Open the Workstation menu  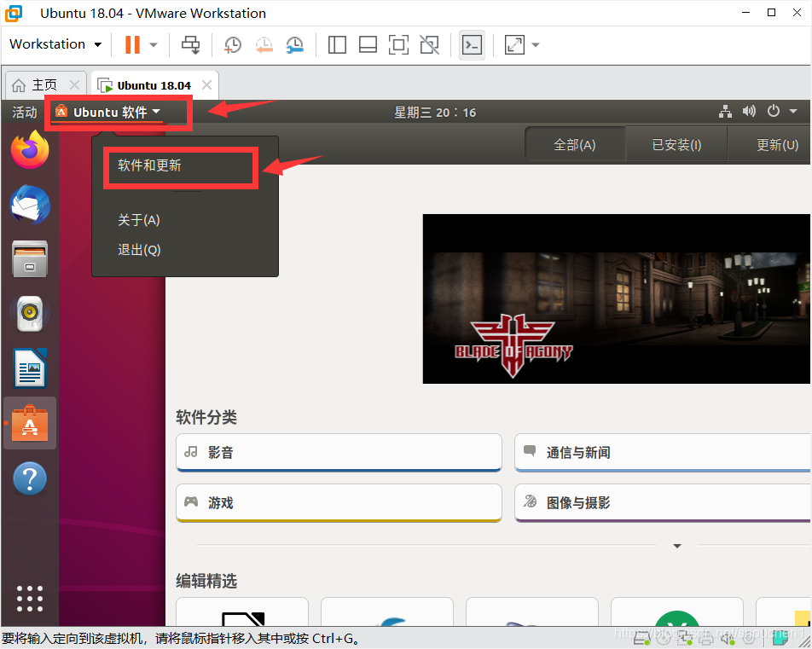[51, 44]
